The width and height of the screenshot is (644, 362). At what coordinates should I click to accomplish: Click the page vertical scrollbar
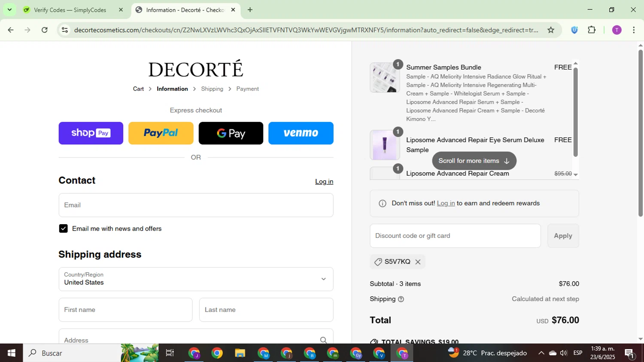point(641,133)
